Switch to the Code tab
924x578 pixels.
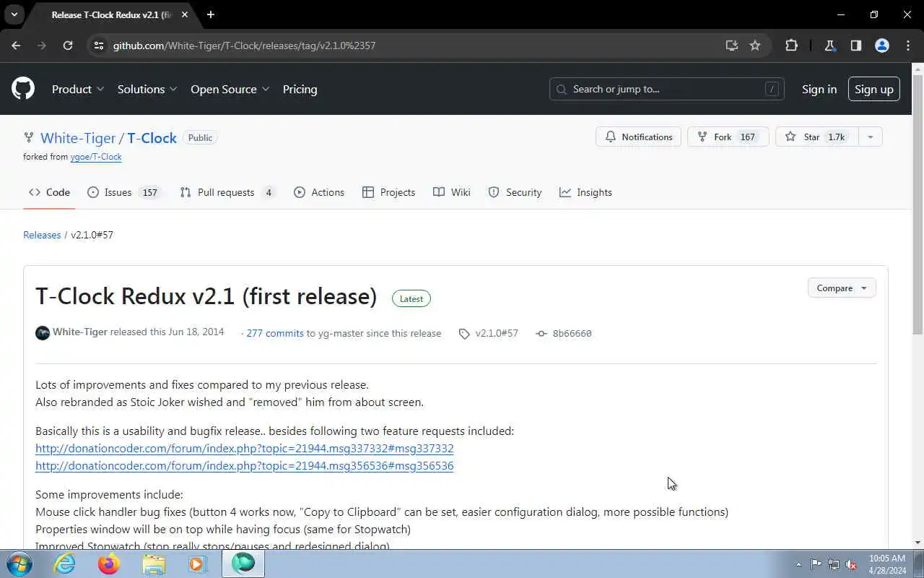[49, 192]
